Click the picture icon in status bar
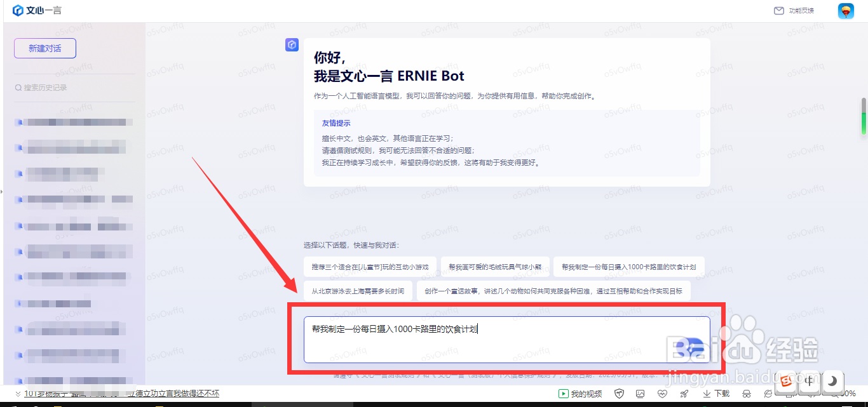Screen dimensions: 868x407 click(641, 394)
